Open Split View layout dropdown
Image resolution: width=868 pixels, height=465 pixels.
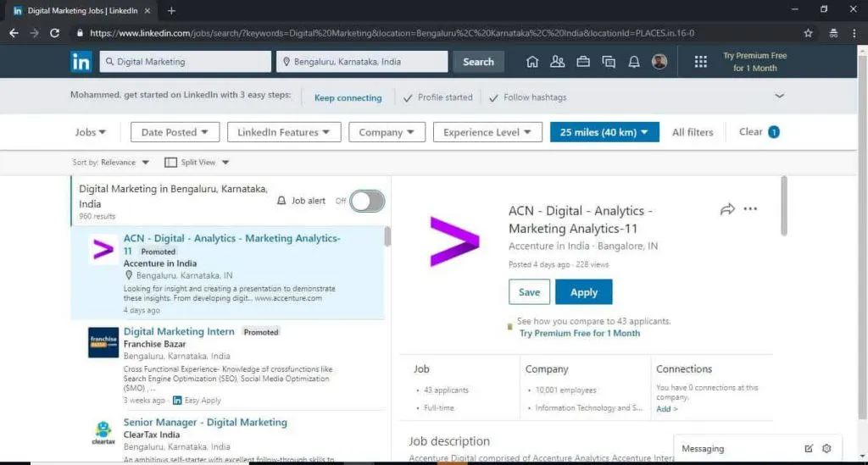(197, 163)
